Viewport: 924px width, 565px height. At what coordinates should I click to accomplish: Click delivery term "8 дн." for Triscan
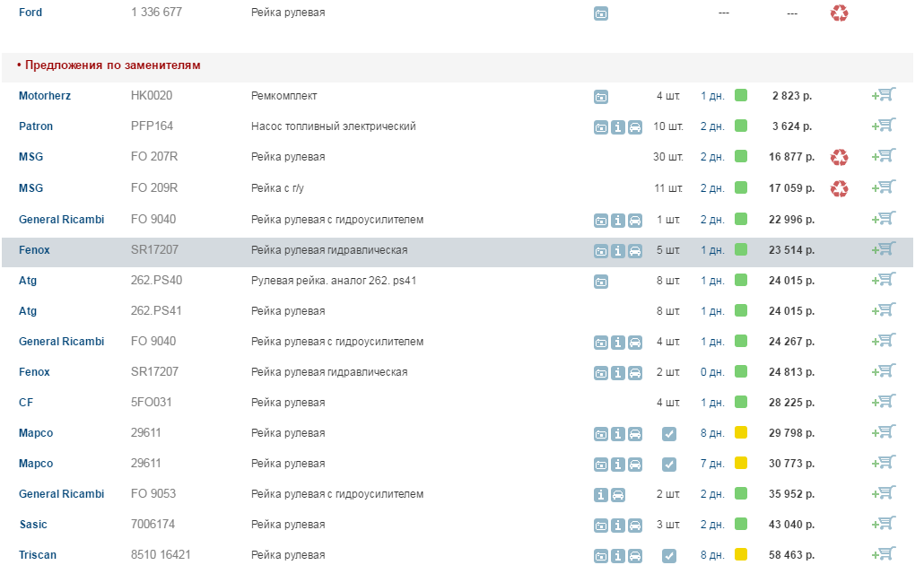(x=712, y=555)
